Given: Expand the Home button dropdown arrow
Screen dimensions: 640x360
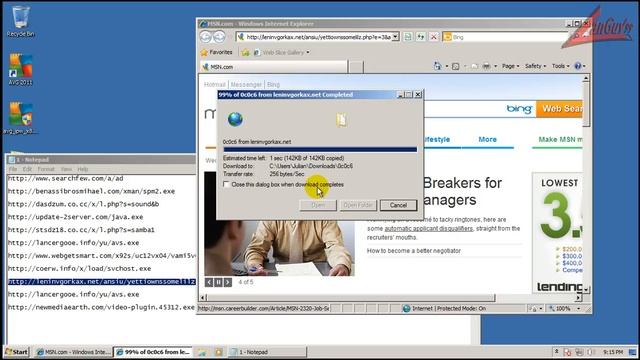Looking at the screenshot, I should point(447,66).
